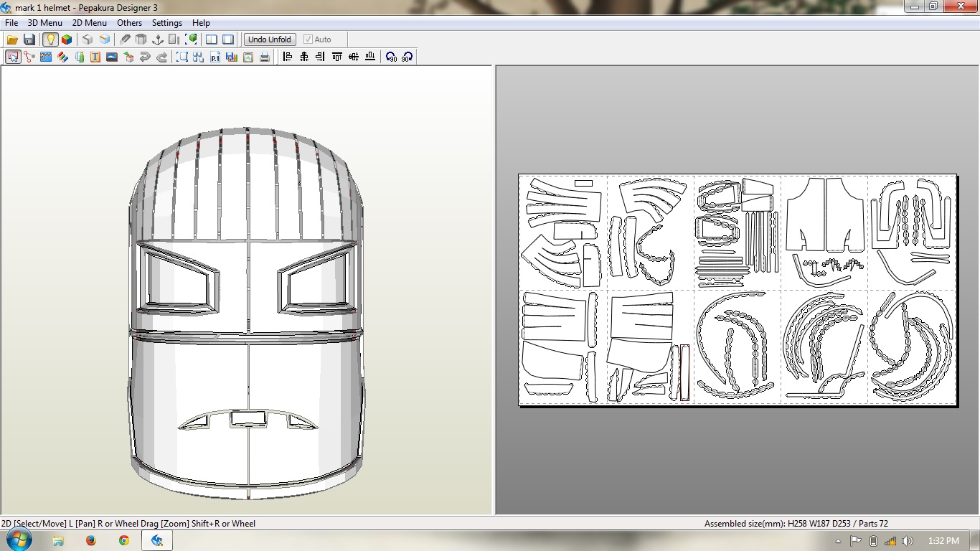Open the 2D Menu
This screenshot has width=980, height=551.
tap(90, 23)
